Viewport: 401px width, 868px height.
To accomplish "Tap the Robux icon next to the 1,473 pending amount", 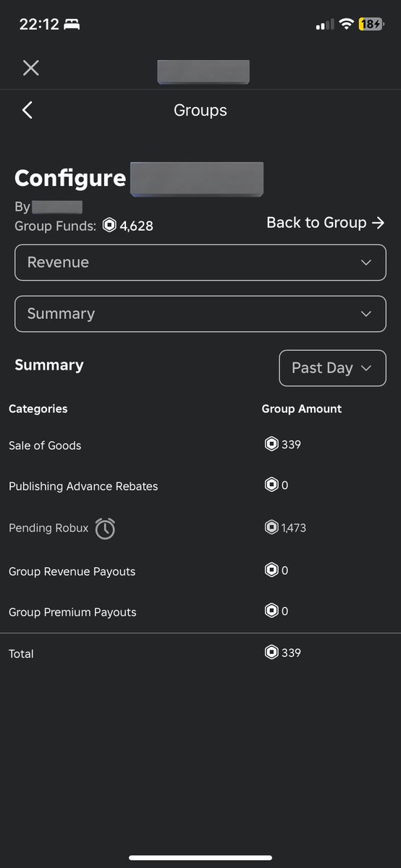I will [271, 527].
